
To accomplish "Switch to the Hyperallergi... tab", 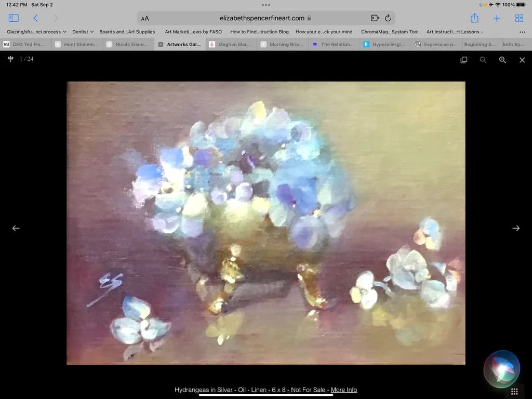I will click(385, 45).
